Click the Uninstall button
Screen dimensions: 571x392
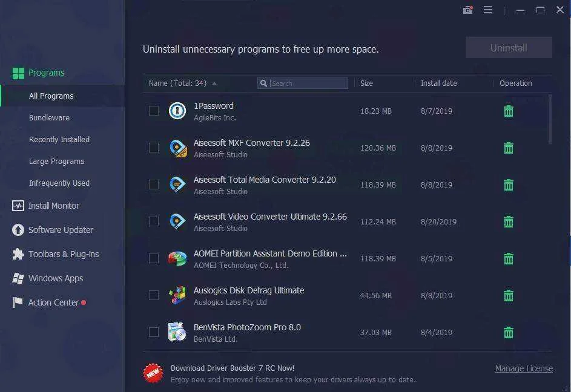(509, 48)
